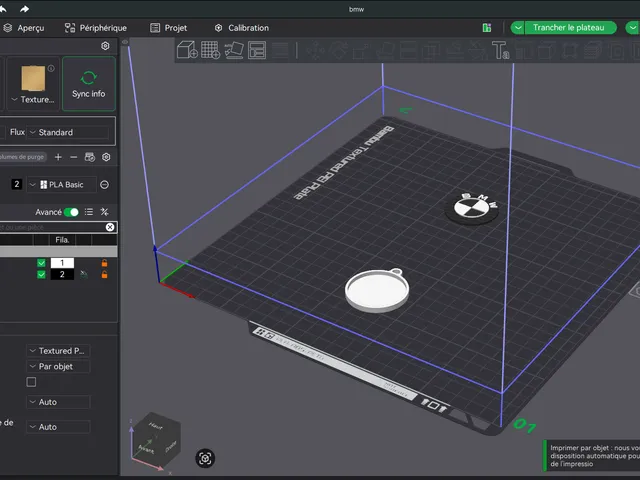Reset the view with the camera focus icon
This screenshot has height=480, width=640.
point(205,458)
